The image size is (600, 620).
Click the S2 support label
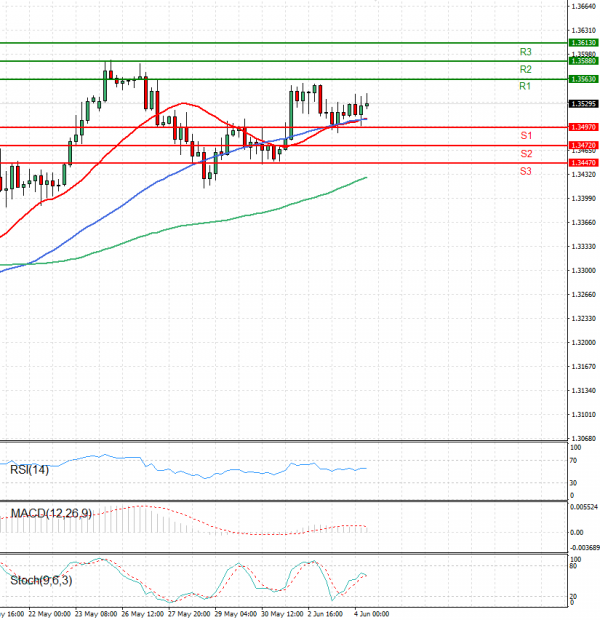click(x=524, y=153)
